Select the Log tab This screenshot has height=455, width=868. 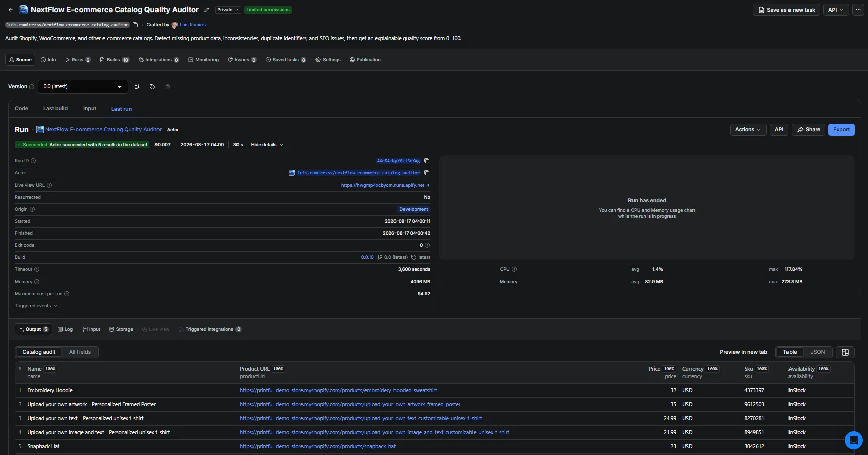pyautogui.click(x=65, y=330)
